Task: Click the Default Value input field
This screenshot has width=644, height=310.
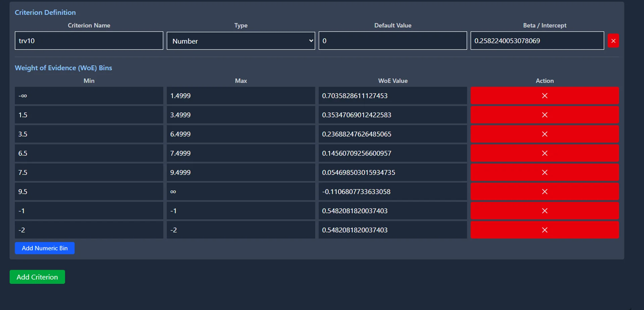Action: [x=392, y=41]
